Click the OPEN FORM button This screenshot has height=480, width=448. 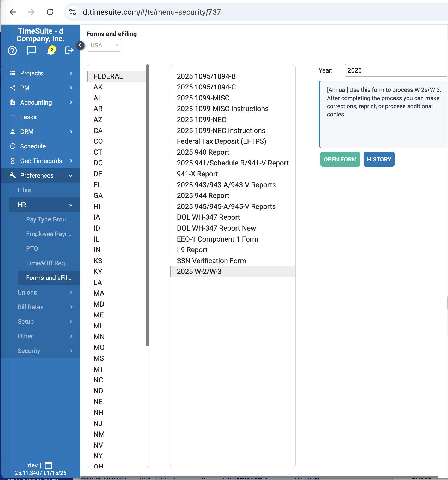[x=340, y=159]
